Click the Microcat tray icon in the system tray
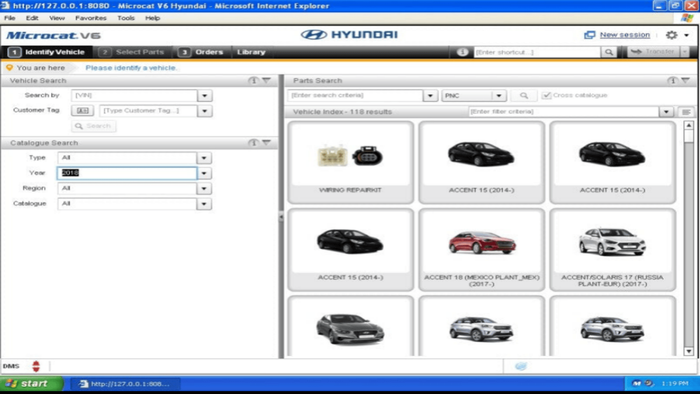Viewport: 700px width, 394px height. [637, 383]
